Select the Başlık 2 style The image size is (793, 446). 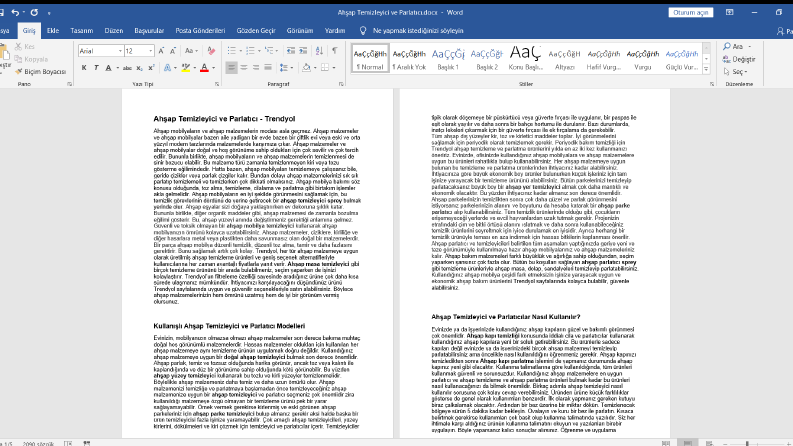[x=487, y=58]
